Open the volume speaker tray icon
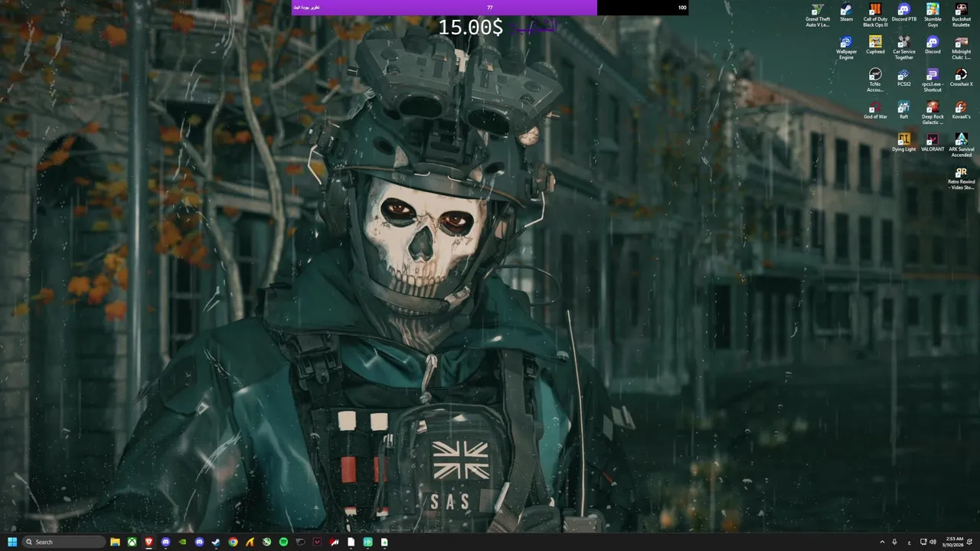980x551 pixels. (x=933, y=542)
